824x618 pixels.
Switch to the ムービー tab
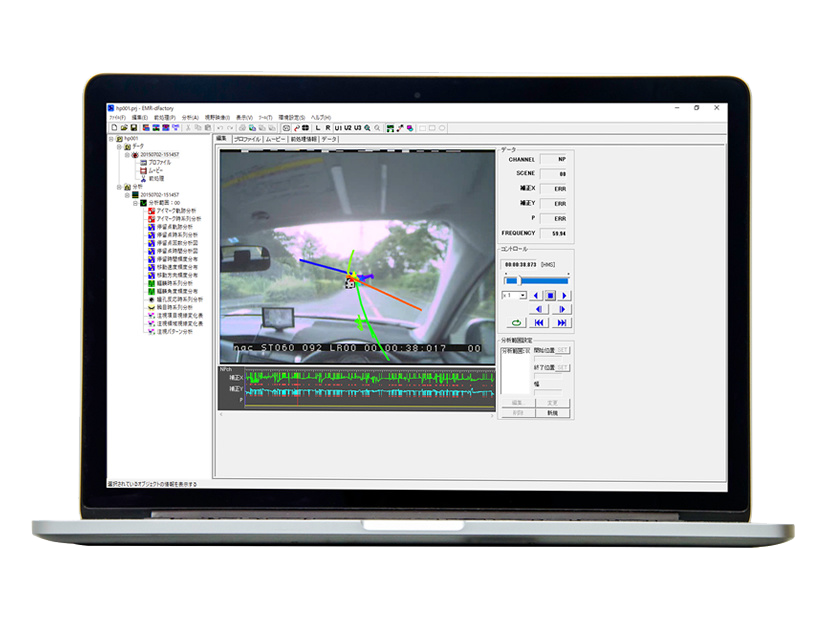(275, 139)
